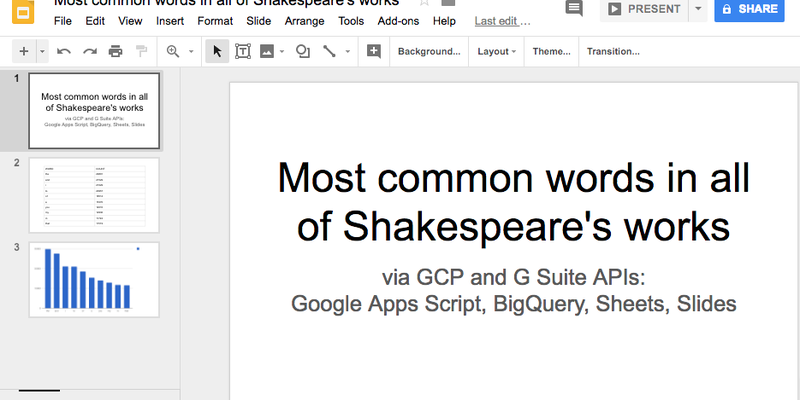The height and width of the screenshot is (400, 800).
Task: Open the comments history icon
Action: click(x=574, y=8)
